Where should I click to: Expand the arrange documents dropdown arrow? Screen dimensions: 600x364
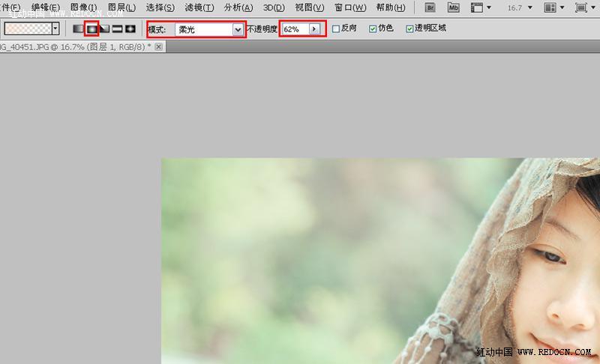(562, 7)
